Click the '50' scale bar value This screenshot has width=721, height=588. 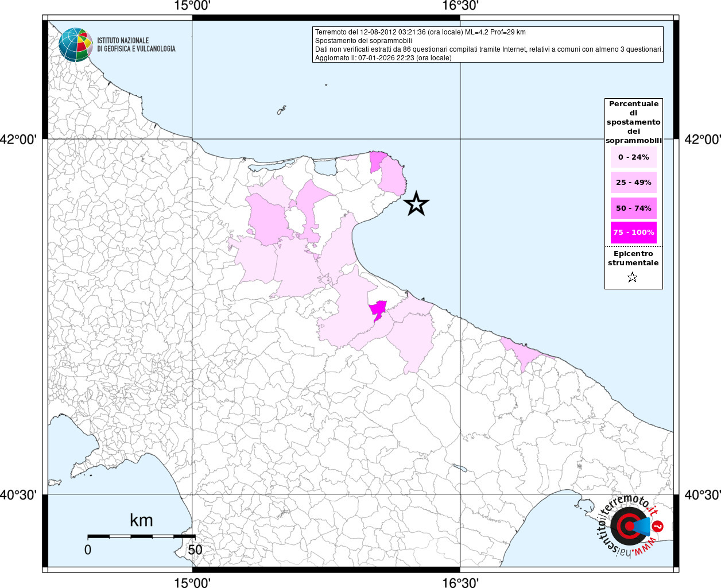coord(195,550)
